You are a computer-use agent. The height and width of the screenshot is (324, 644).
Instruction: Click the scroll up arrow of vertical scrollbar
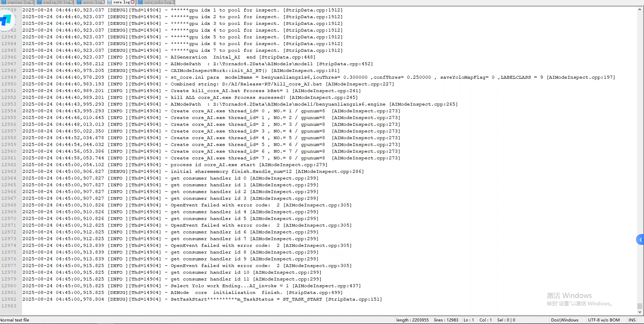click(x=640, y=10)
